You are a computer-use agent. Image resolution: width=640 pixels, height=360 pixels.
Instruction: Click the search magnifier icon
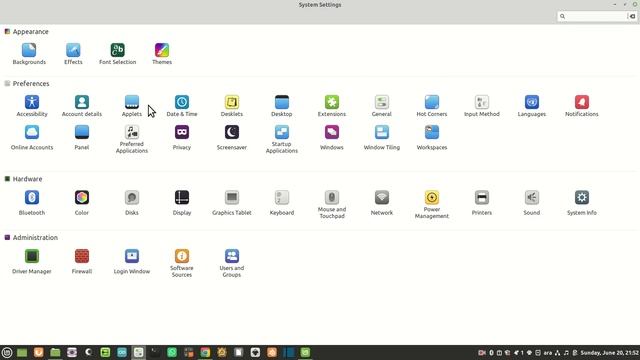pyautogui.click(x=562, y=16)
